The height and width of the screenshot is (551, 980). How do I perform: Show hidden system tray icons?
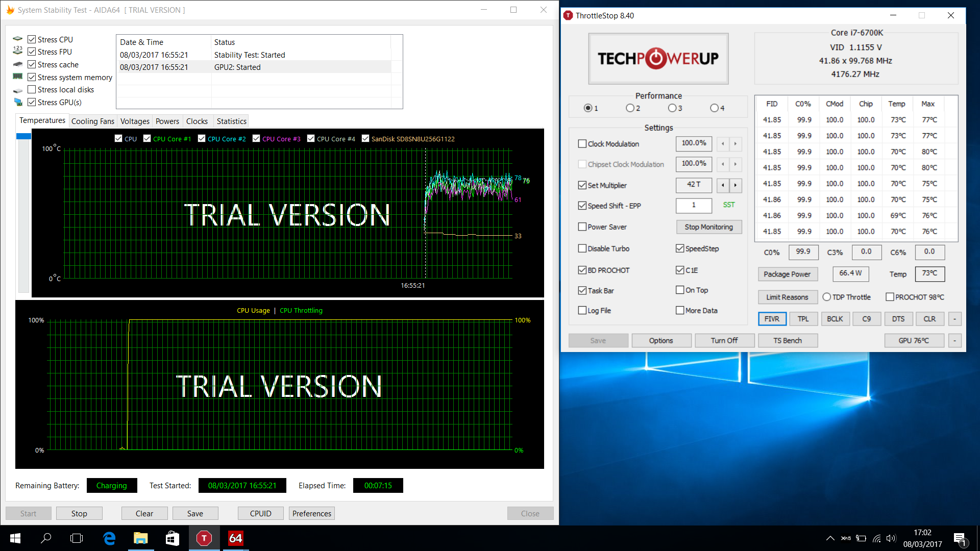830,538
